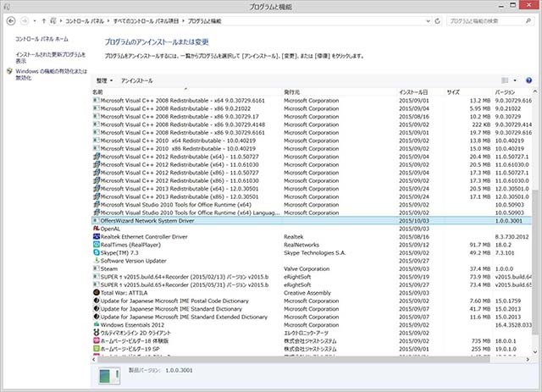
Task: Click size value 91.7 MB
Action: pos(480,245)
